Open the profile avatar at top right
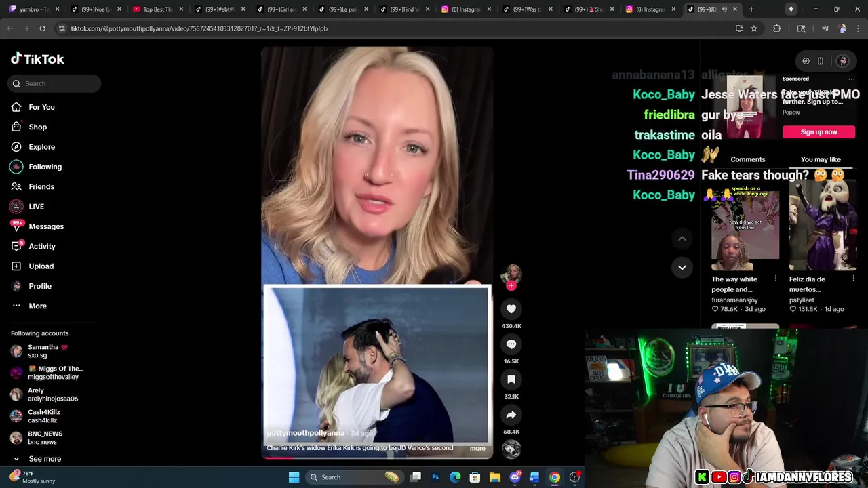Image resolution: width=868 pixels, height=488 pixels. (x=842, y=61)
